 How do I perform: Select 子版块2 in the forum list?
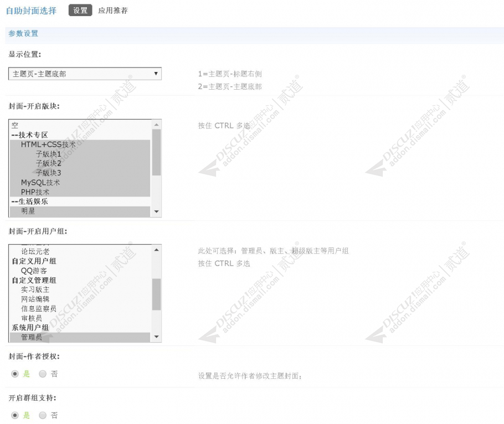pos(80,163)
